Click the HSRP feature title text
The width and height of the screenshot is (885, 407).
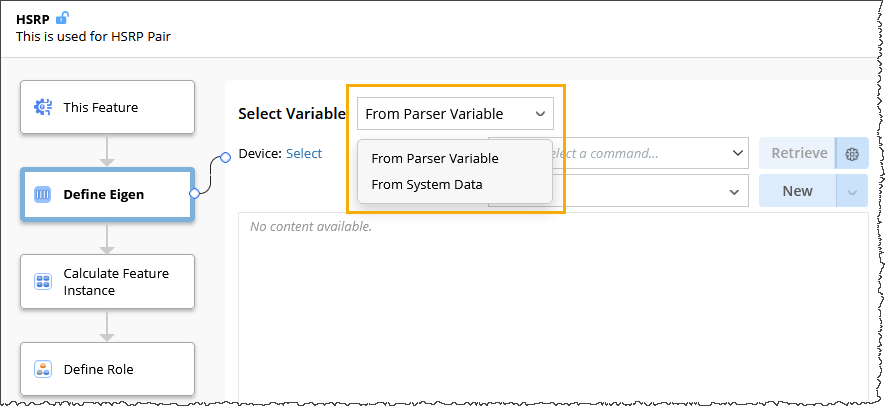click(32, 18)
